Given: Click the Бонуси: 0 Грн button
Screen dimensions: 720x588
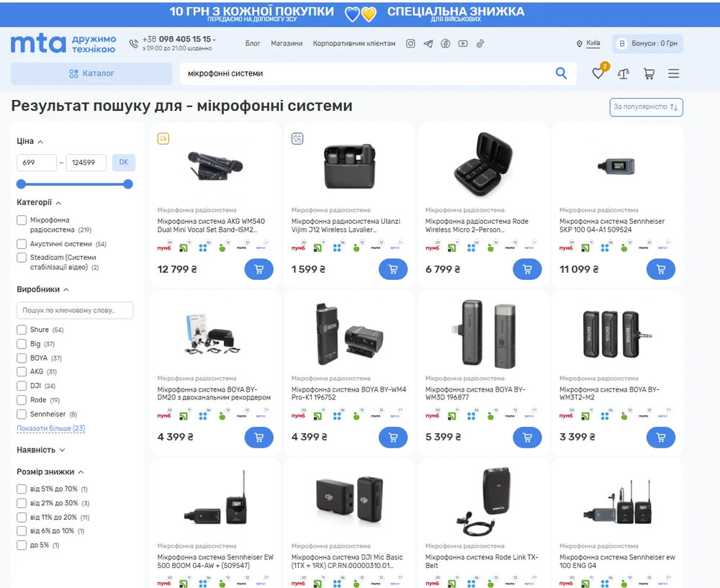Looking at the screenshot, I should click(x=647, y=44).
